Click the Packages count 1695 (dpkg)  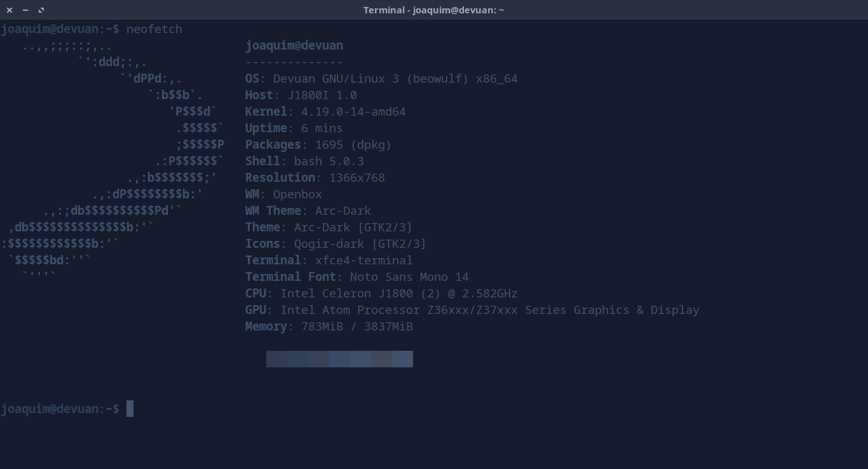[x=353, y=145]
